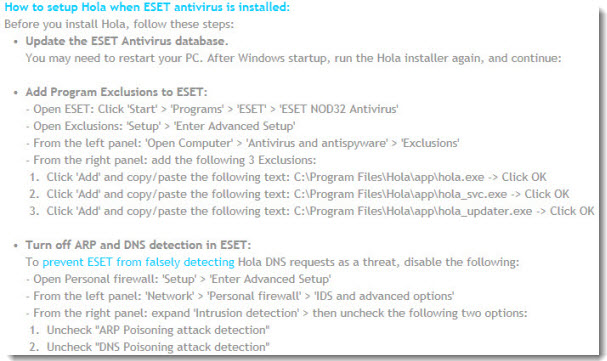The width and height of the screenshot is (607, 361).
Task: Click the hola_updater.exe path text
Action: tap(413, 211)
